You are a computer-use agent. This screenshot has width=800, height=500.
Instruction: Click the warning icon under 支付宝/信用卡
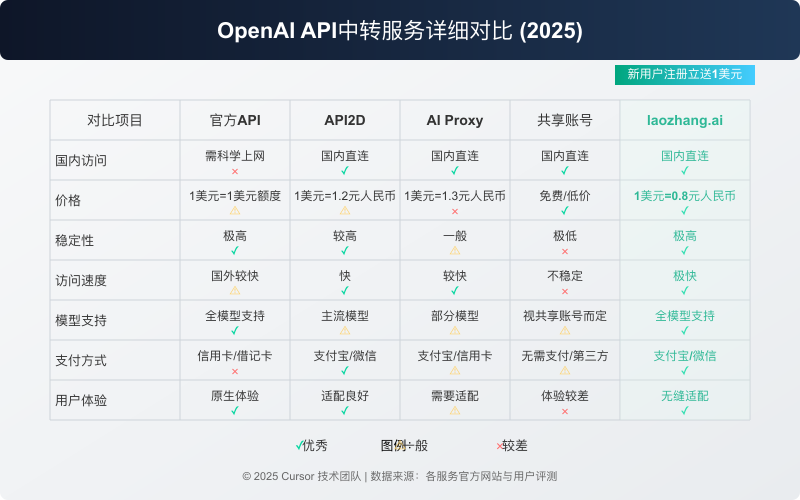(x=455, y=371)
